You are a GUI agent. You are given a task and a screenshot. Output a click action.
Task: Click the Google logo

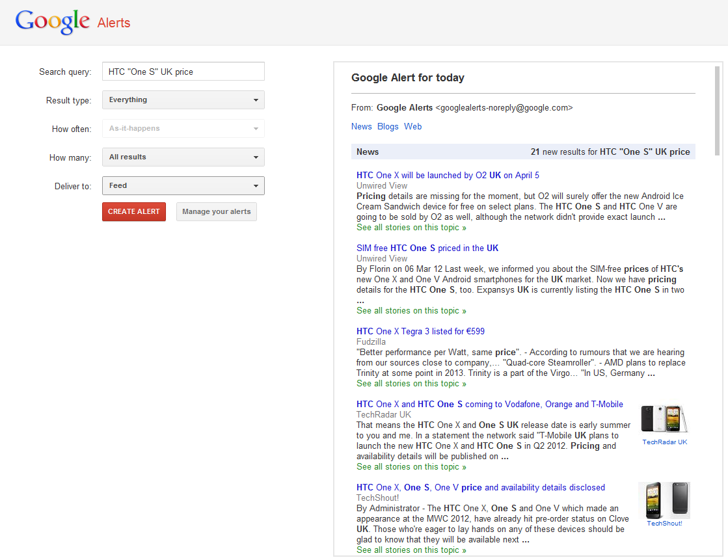(x=53, y=21)
